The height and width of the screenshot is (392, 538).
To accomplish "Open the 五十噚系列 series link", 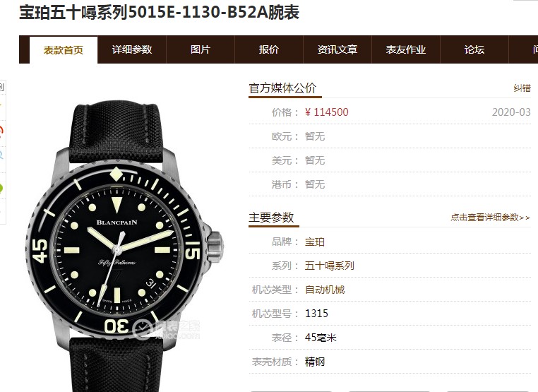I will coord(330,266).
